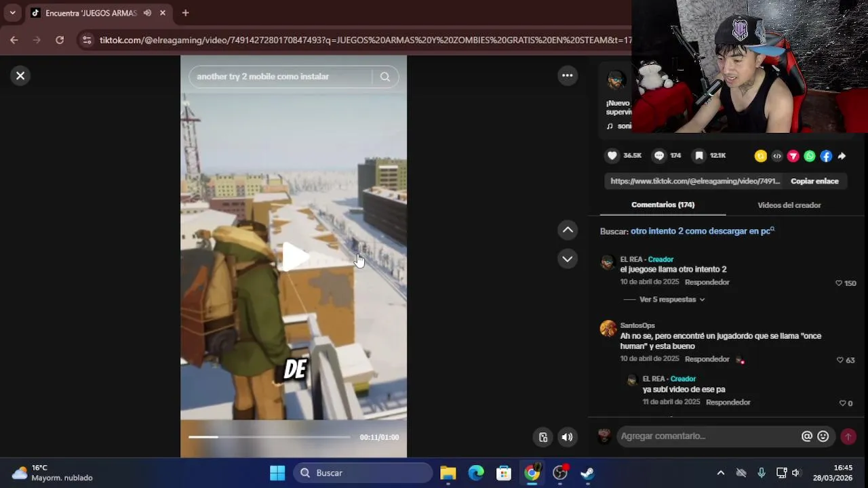Open system volume tray icon
Image resolution: width=868 pixels, height=488 pixels.
point(796,473)
